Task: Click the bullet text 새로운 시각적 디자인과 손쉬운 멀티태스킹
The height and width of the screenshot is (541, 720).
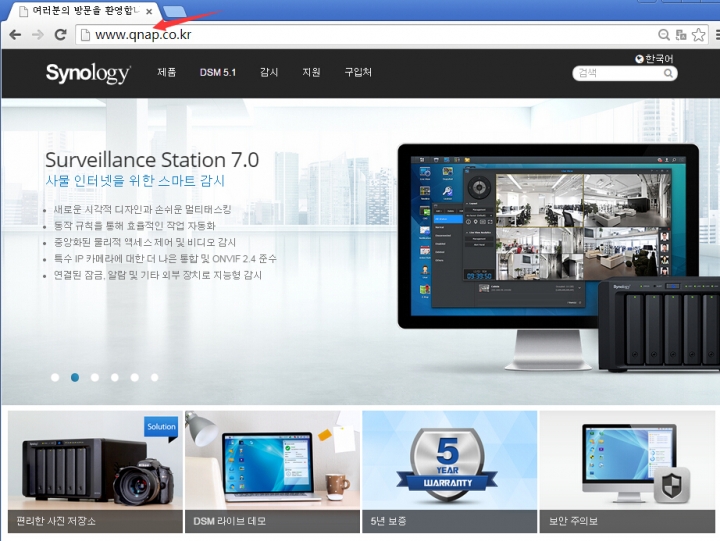Action: (142, 210)
